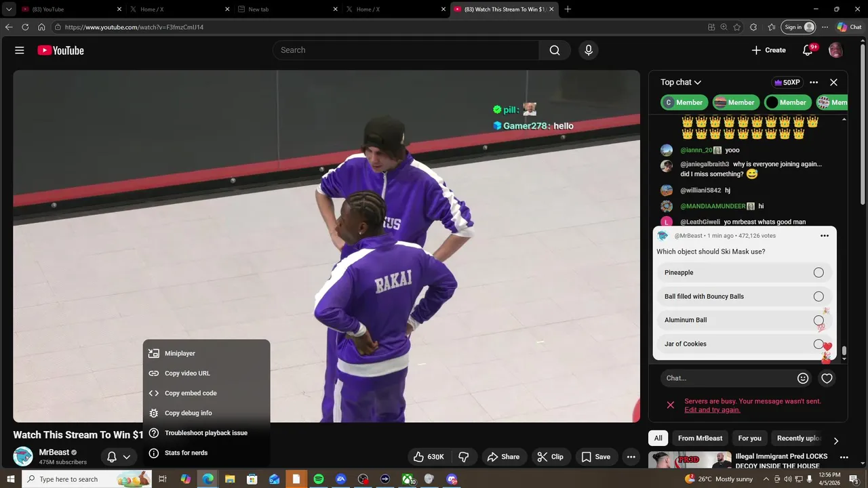Open live chat more options menu
This screenshot has width=868, height=488.
(814, 82)
